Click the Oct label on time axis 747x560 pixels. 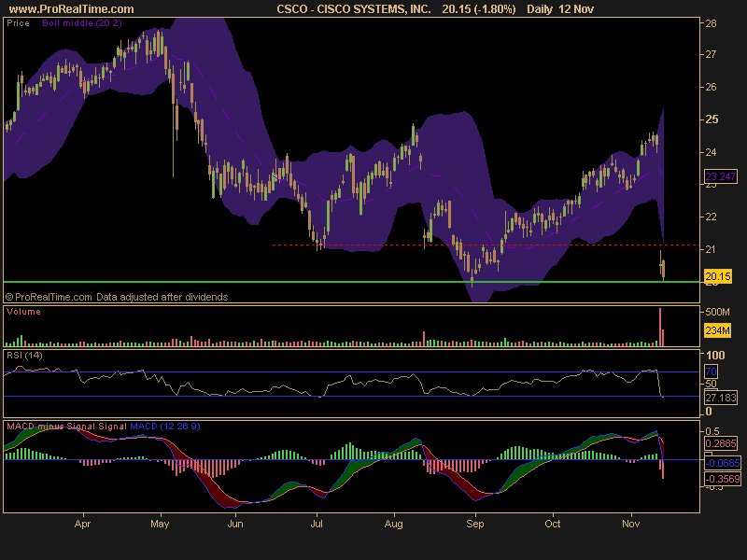tap(553, 524)
